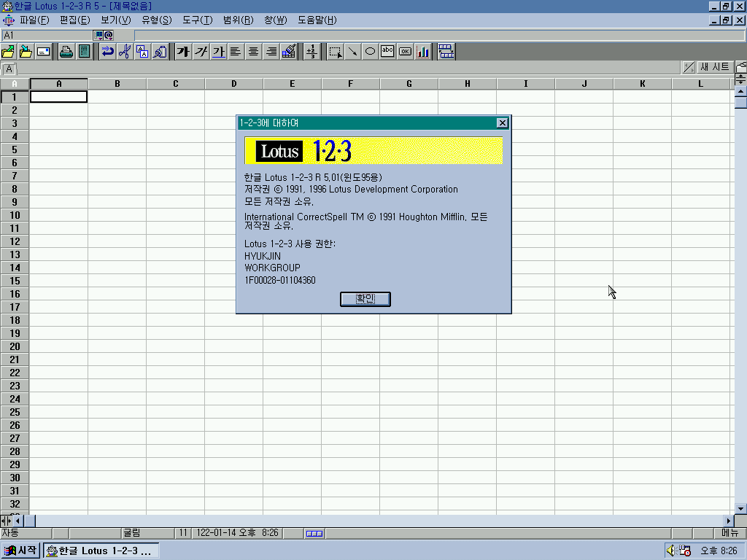Toggle underline 가 formatting icon
This screenshot has width=747, height=560.
click(218, 52)
